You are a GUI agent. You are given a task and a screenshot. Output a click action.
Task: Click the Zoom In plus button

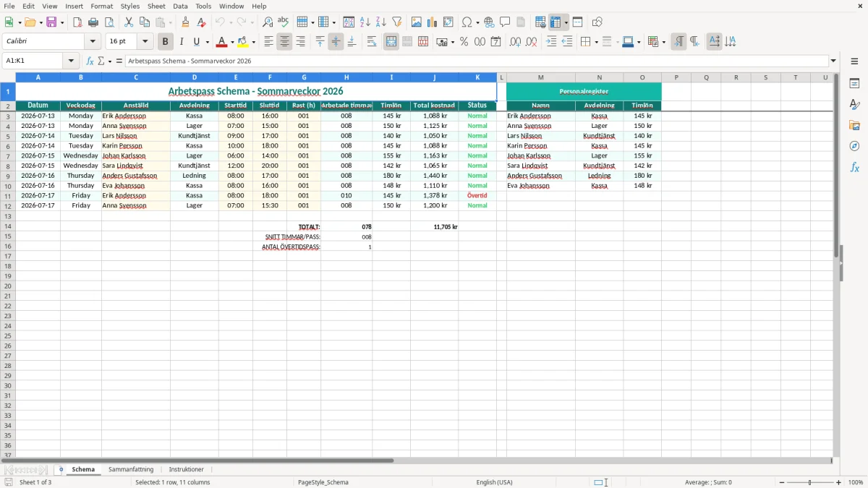839,482
